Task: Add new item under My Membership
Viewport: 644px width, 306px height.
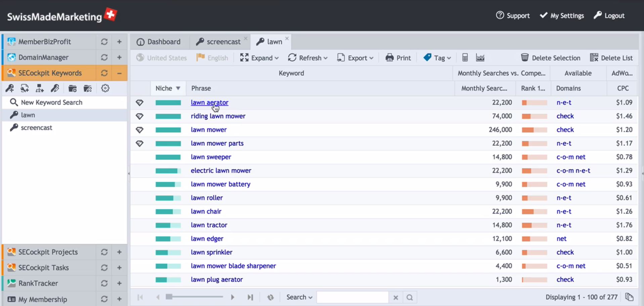Action: coord(119,299)
